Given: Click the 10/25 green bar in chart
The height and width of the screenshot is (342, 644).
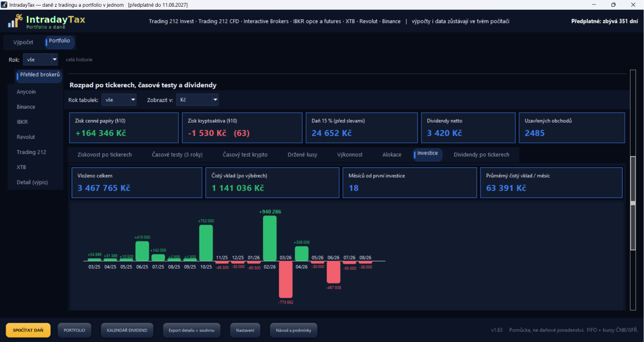Looking at the screenshot, I should pos(206,243).
